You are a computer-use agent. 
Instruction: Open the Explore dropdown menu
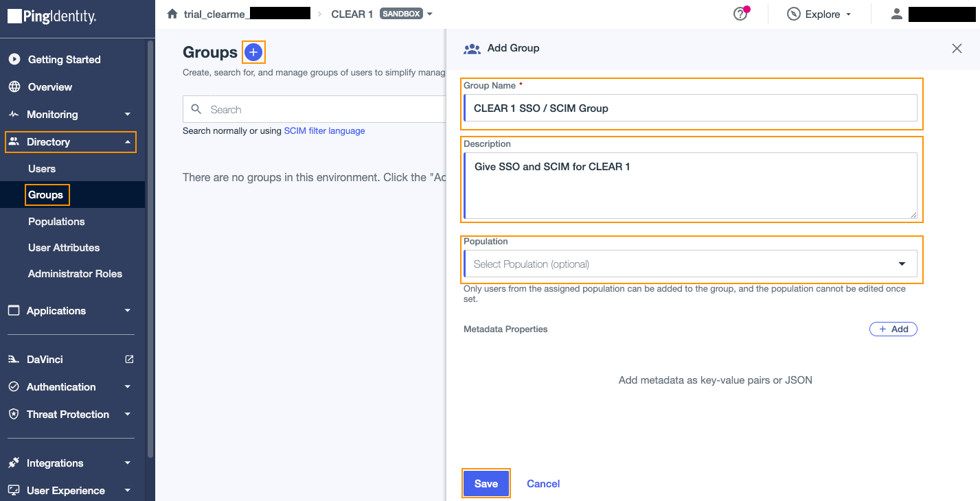pyautogui.click(x=849, y=14)
